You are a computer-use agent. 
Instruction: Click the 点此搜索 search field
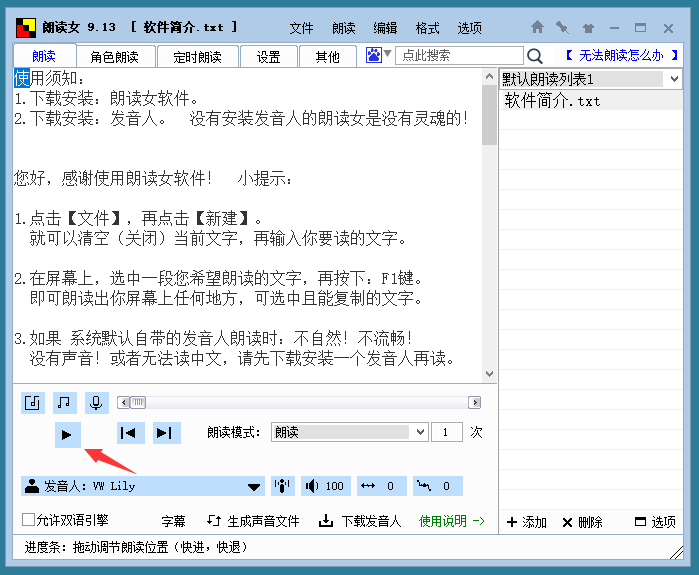[460, 55]
